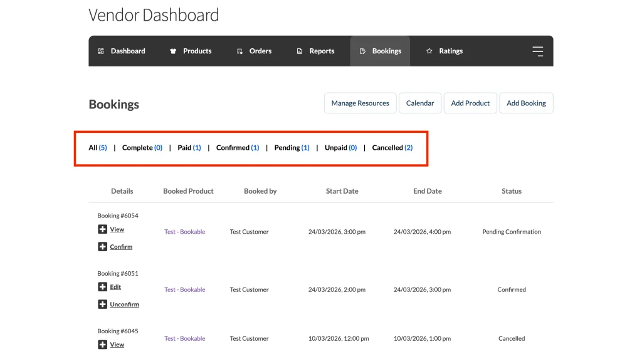The height and width of the screenshot is (364, 642).
Task: Click Test Customer in Booking #6045 row
Action: (x=250, y=339)
